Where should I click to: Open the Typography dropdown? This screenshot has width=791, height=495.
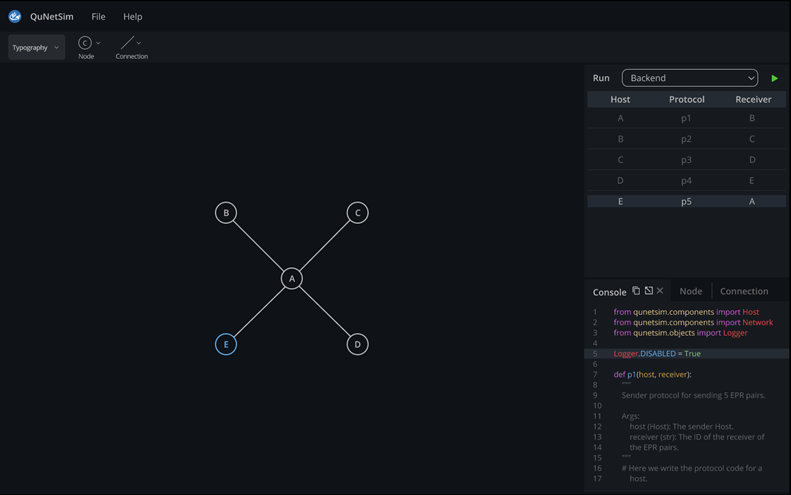(x=36, y=48)
